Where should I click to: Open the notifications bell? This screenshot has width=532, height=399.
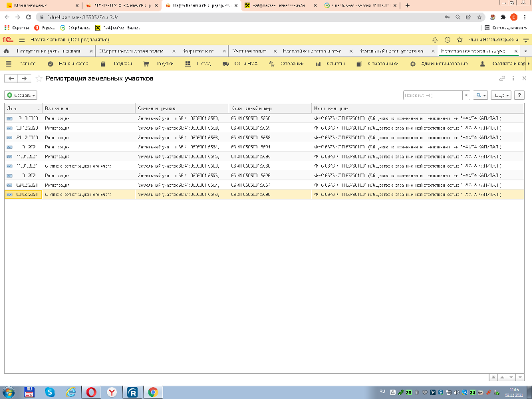[435, 40]
